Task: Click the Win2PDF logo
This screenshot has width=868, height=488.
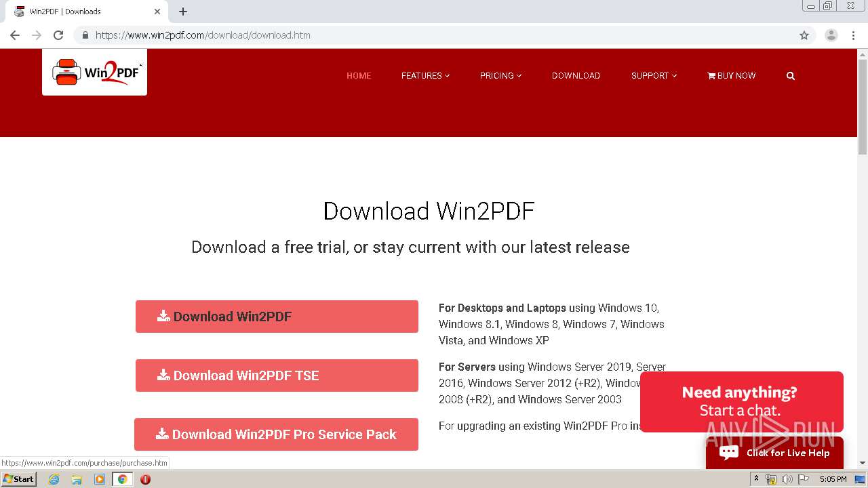Action: [x=95, y=72]
